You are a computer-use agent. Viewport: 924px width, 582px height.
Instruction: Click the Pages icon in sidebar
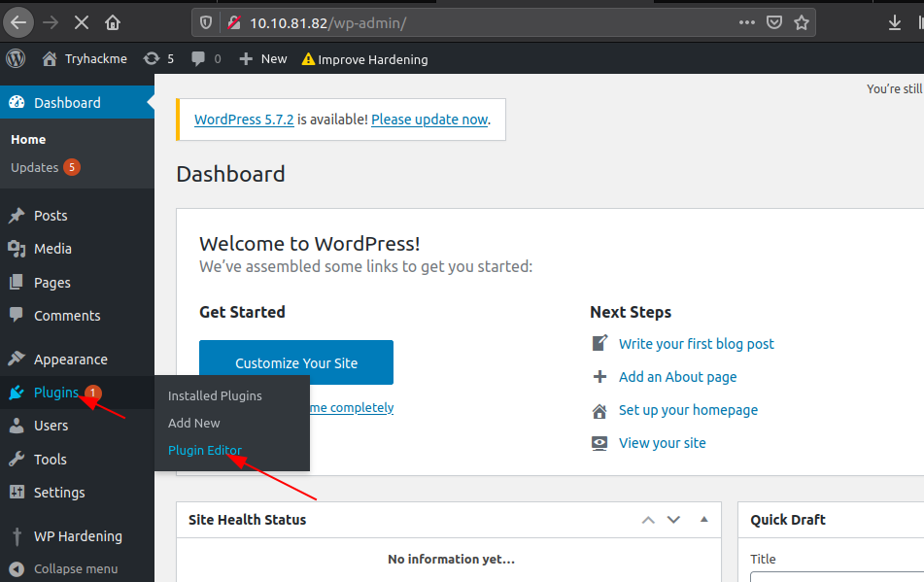point(17,282)
